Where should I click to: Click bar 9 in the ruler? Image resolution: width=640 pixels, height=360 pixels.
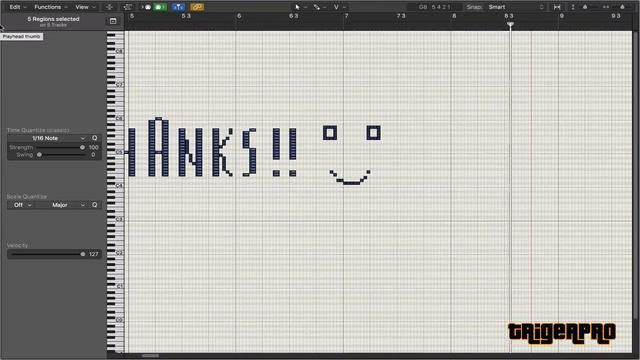tap(562, 16)
